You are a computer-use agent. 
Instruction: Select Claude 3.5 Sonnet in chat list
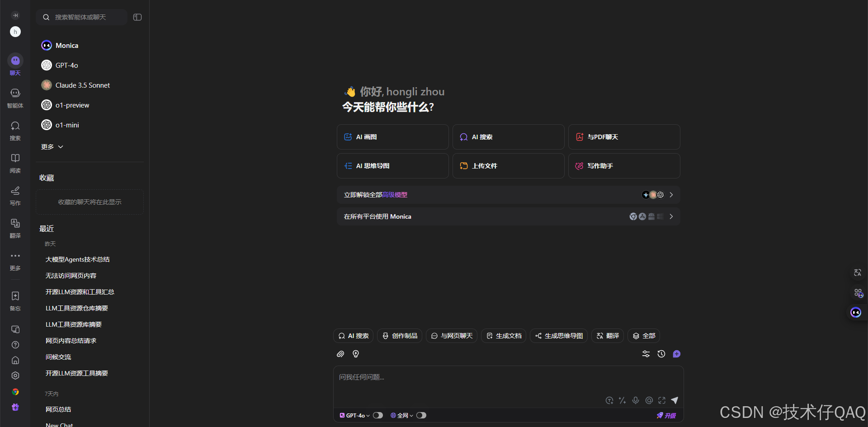90,85
